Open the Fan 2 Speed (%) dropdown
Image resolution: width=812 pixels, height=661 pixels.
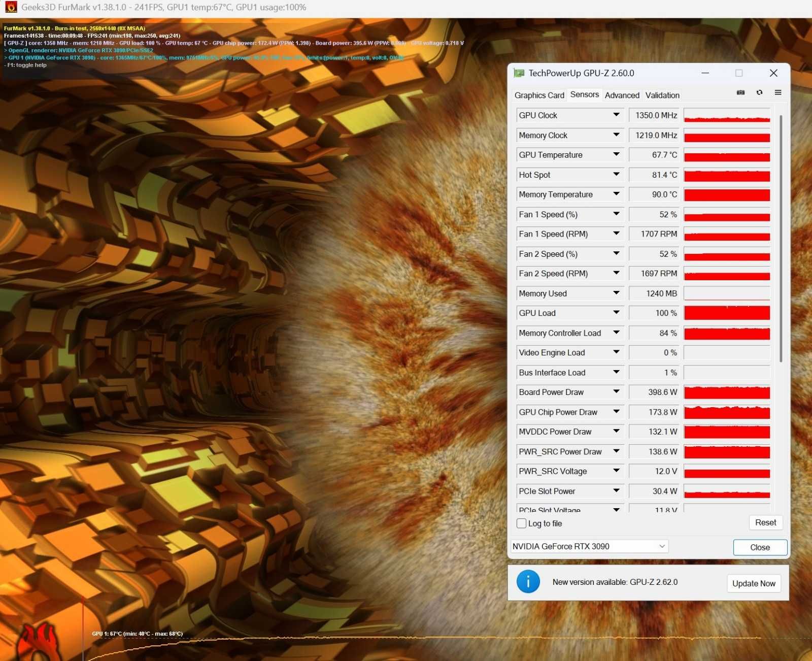click(x=616, y=254)
